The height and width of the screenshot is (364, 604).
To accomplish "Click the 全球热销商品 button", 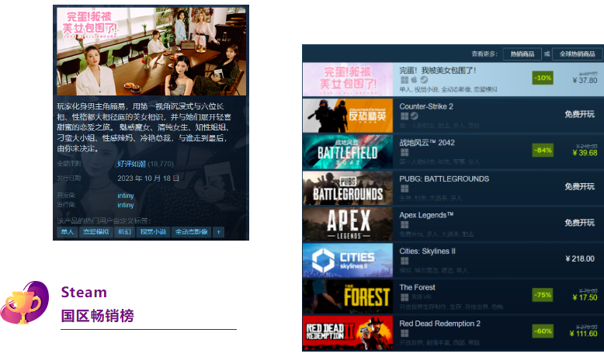I will point(577,54).
